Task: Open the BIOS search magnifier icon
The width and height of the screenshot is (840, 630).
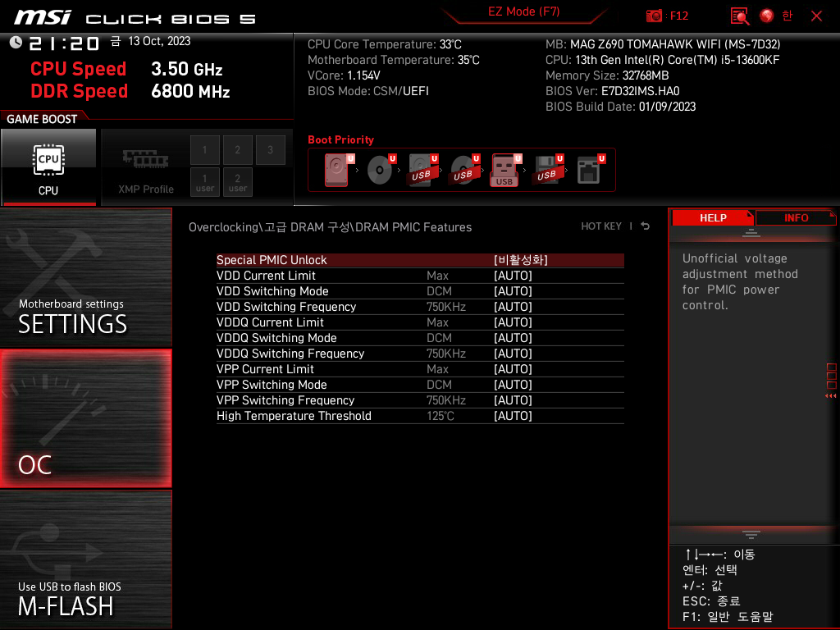Action: click(x=740, y=16)
